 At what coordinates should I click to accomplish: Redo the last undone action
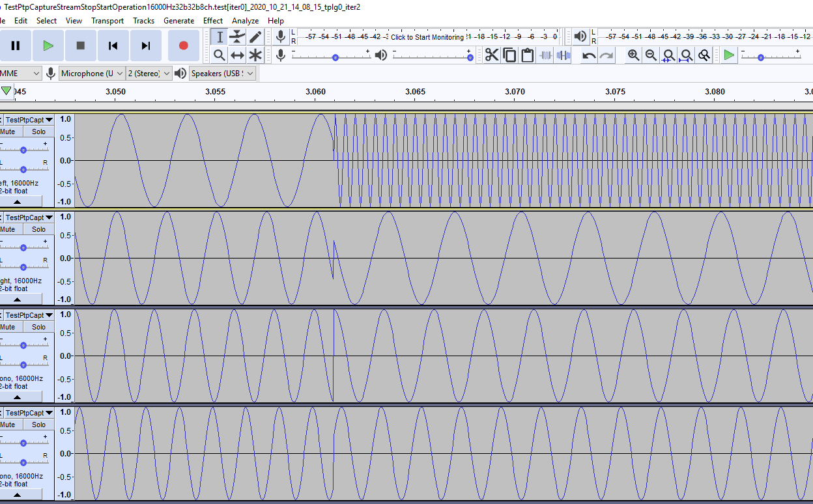(606, 55)
